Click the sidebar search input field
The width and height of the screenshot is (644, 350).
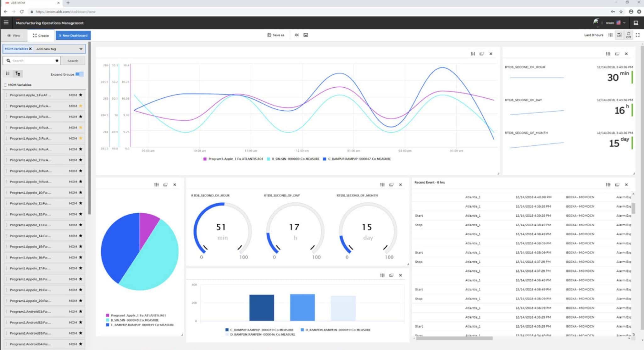31,61
